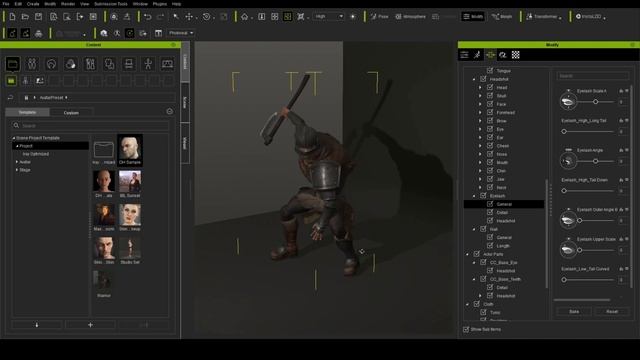Click the Bake button

click(574, 311)
